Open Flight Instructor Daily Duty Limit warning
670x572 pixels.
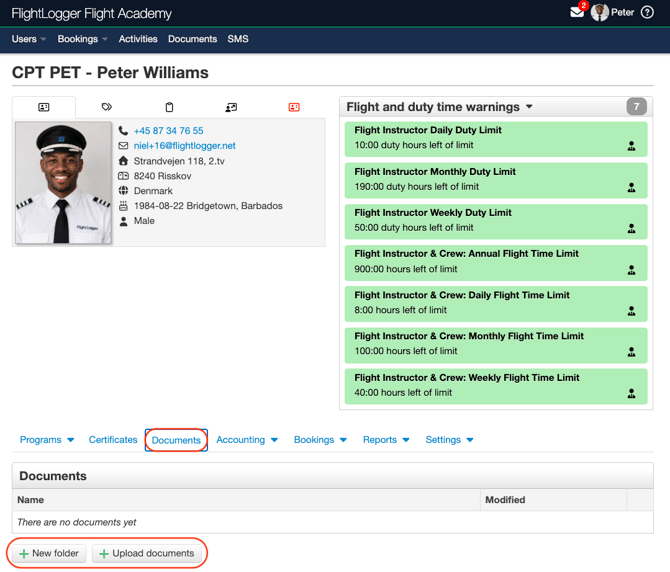click(x=496, y=138)
